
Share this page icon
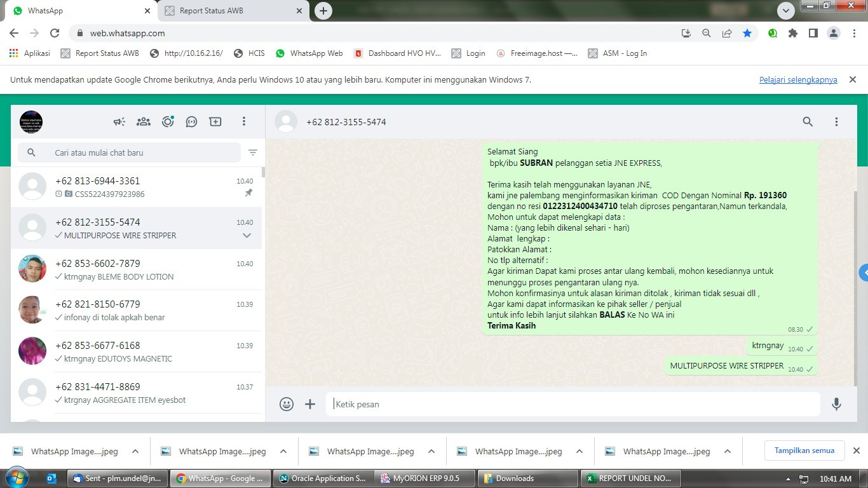pyautogui.click(x=726, y=33)
